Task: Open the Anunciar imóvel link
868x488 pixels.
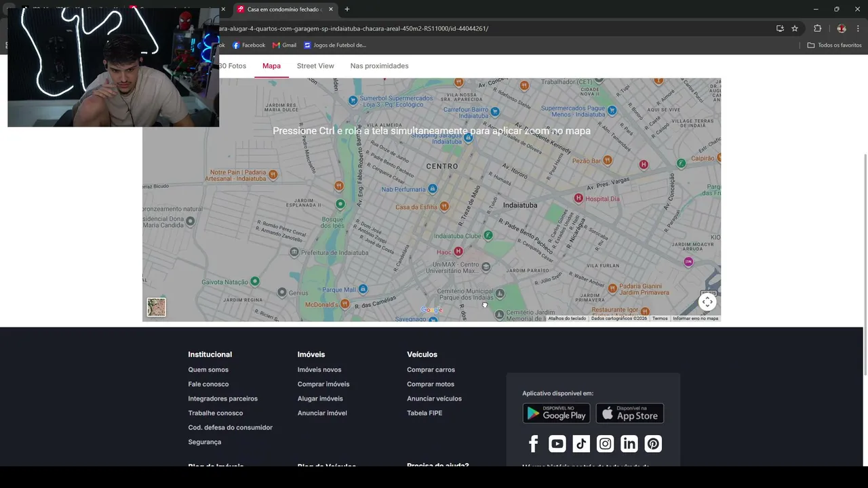Action: 322,413
